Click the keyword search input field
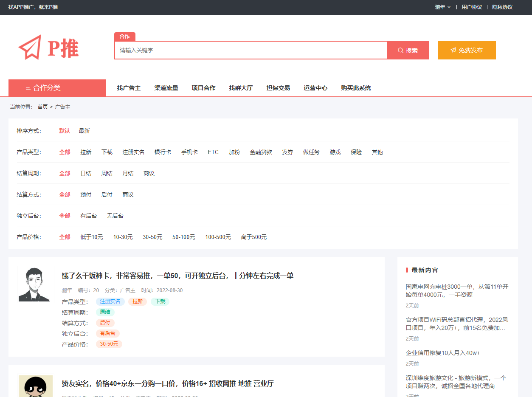This screenshot has width=532, height=397. tap(251, 50)
